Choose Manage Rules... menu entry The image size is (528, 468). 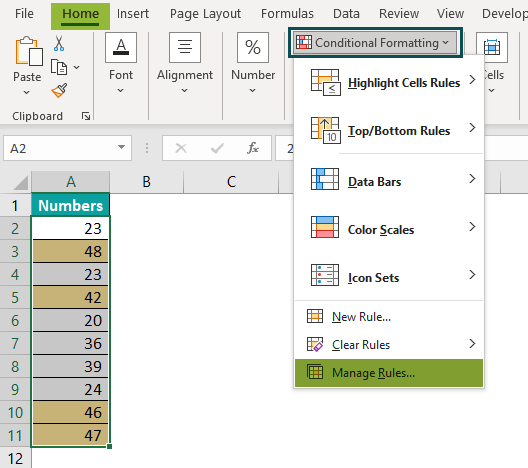click(389, 373)
